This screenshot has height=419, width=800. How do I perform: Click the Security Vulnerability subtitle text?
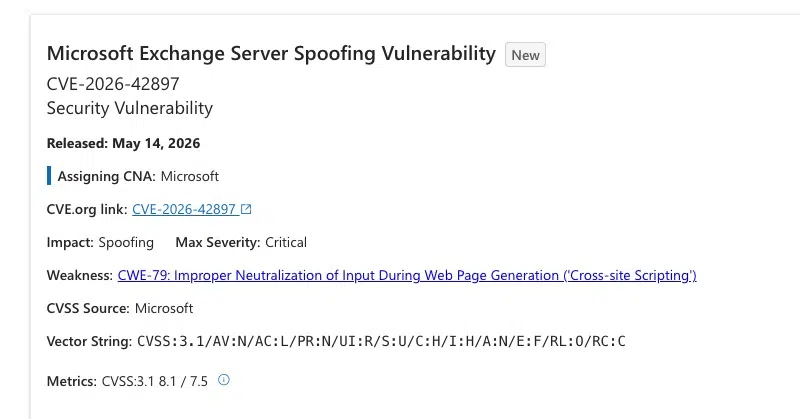tap(130, 108)
